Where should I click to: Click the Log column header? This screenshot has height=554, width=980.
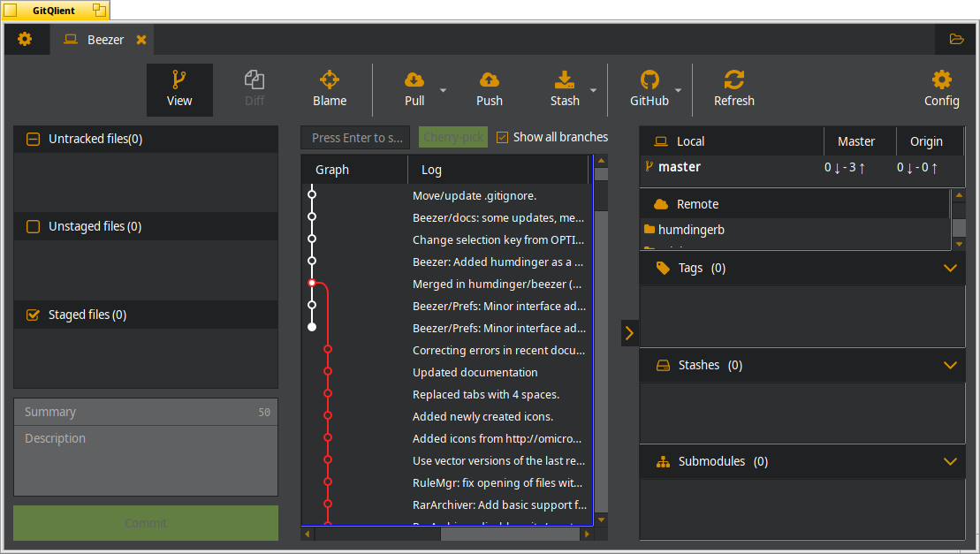(x=498, y=170)
